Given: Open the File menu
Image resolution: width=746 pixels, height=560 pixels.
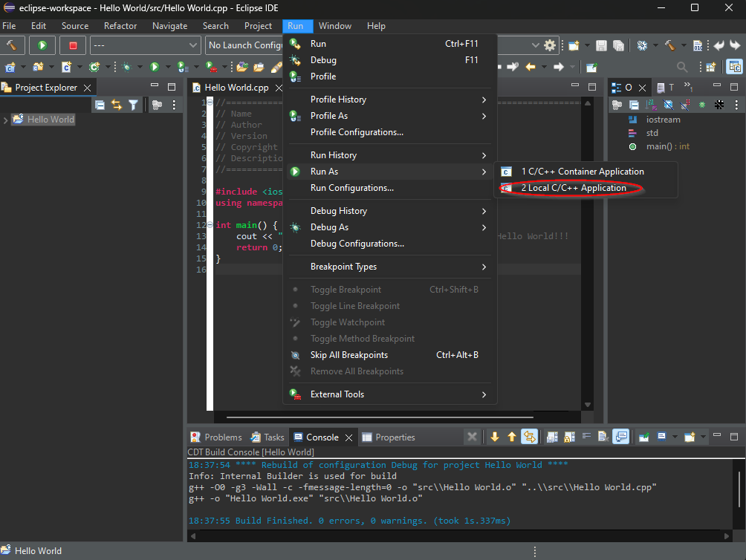Looking at the screenshot, I should (x=9, y=26).
